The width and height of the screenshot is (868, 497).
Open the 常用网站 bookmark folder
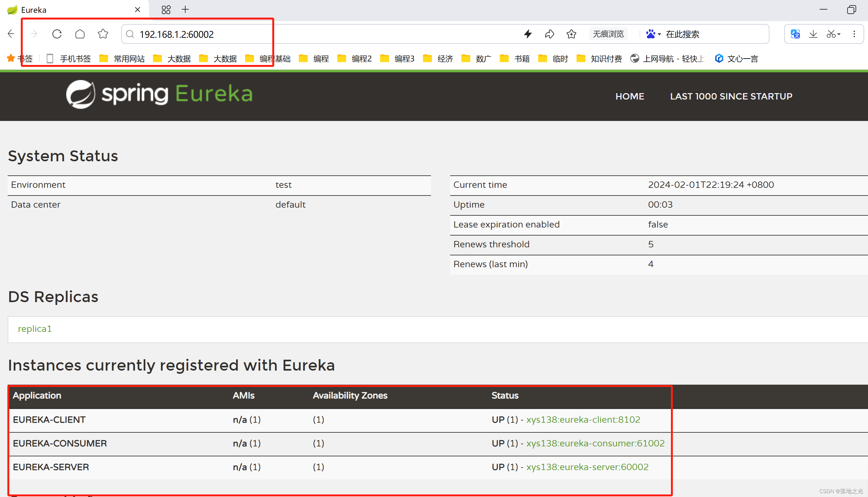click(122, 58)
